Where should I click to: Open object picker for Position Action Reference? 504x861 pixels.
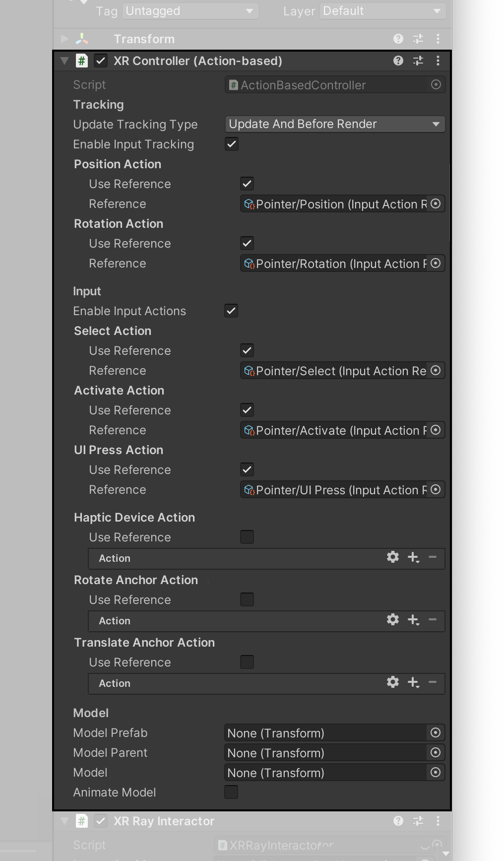click(x=436, y=204)
